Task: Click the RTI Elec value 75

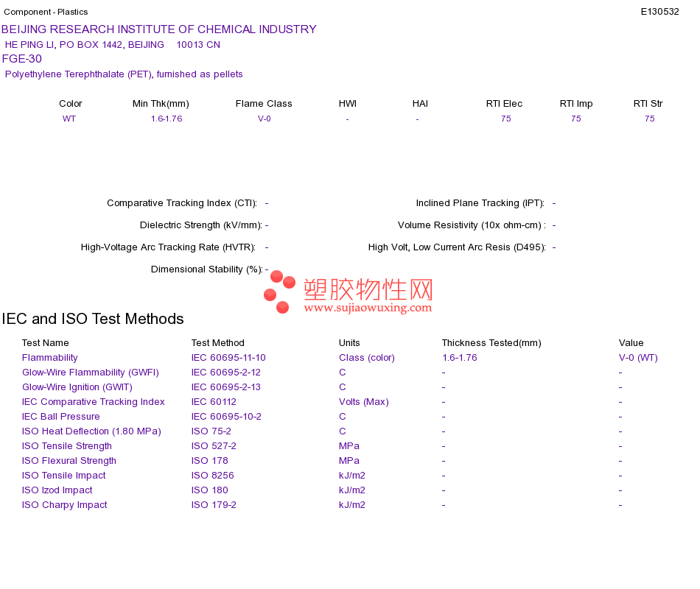Action: click(x=505, y=119)
